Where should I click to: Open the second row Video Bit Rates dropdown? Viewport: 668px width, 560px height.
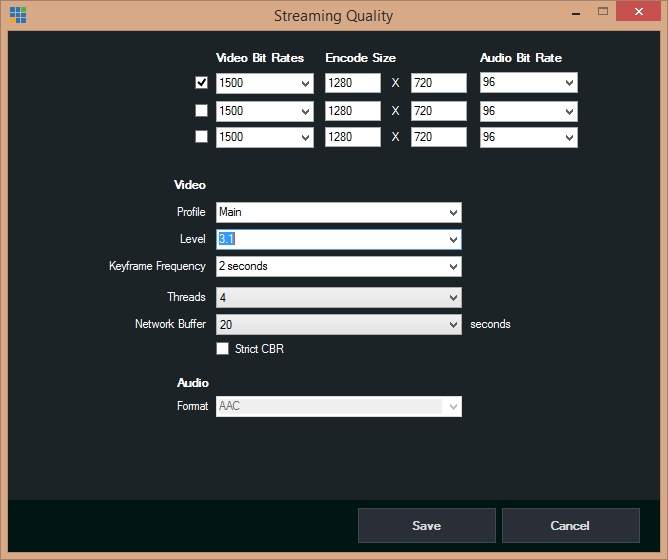click(x=264, y=110)
